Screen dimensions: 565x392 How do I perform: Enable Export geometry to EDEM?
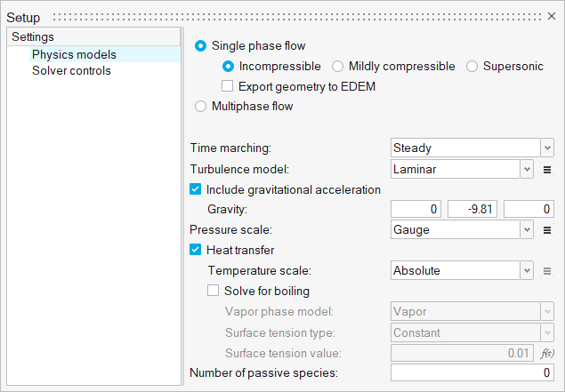point(228,86)
